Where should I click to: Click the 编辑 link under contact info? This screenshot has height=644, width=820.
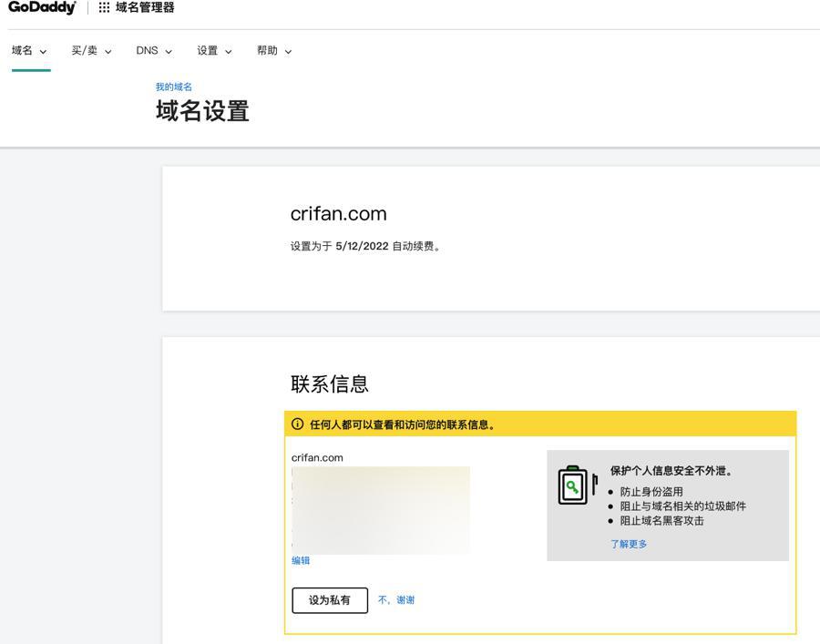point(301,560)
